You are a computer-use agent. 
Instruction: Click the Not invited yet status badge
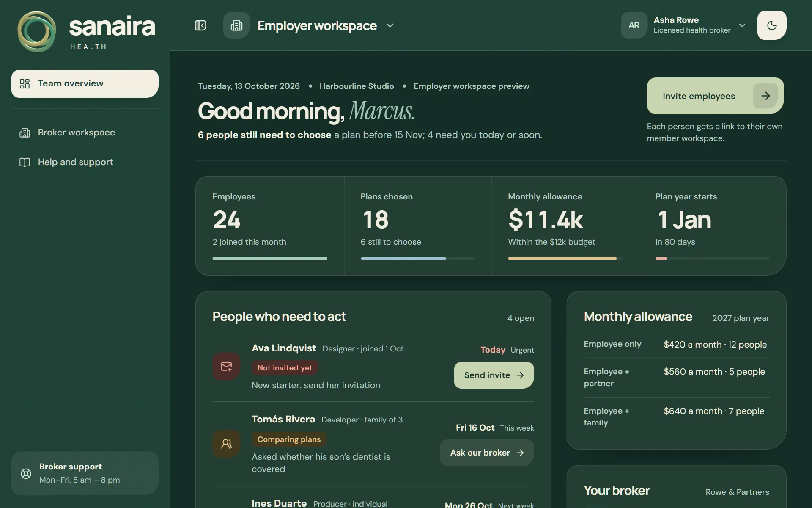(285, 368)
